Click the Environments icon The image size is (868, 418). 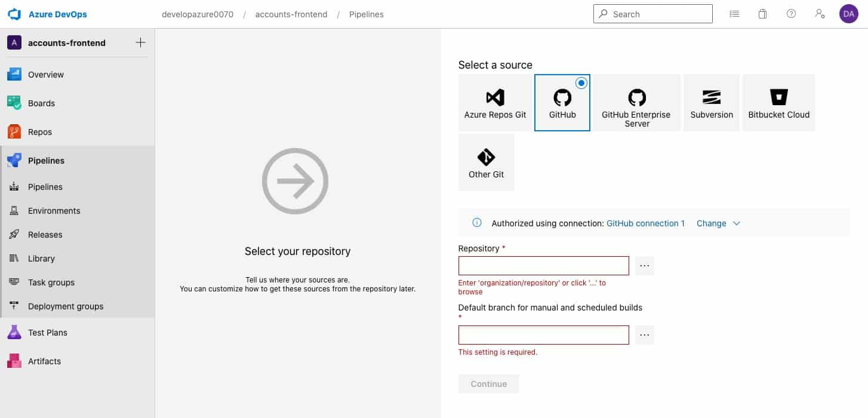pyautogui.click(x=14, y=211)
